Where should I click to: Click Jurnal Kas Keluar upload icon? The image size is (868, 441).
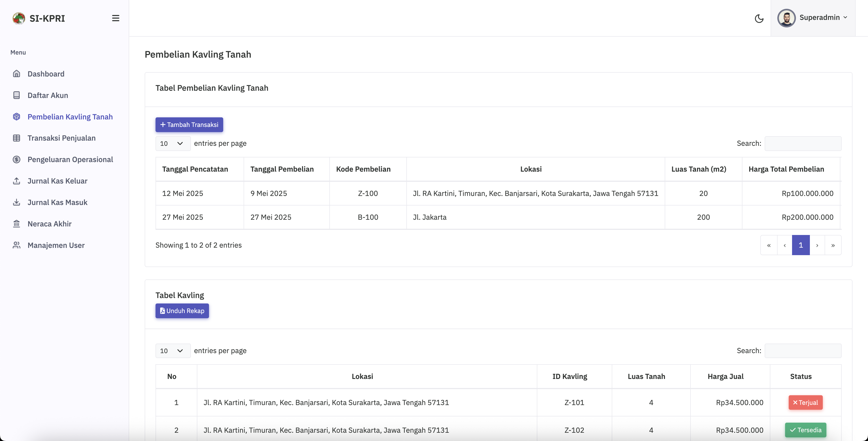point(17,181)
